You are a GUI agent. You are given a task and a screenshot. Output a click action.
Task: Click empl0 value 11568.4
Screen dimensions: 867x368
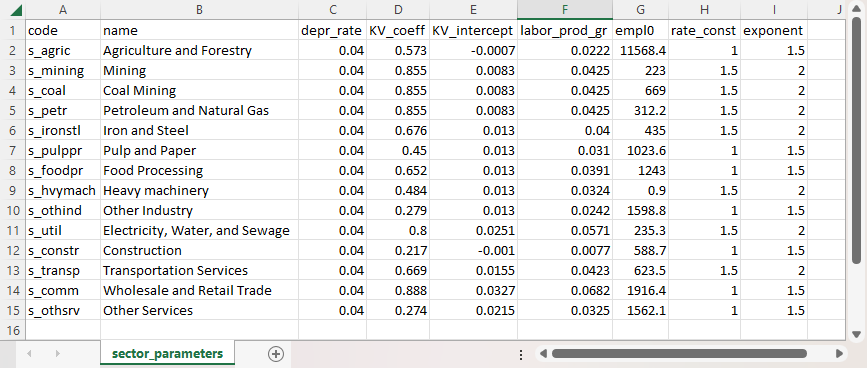[x=640, y=50]
